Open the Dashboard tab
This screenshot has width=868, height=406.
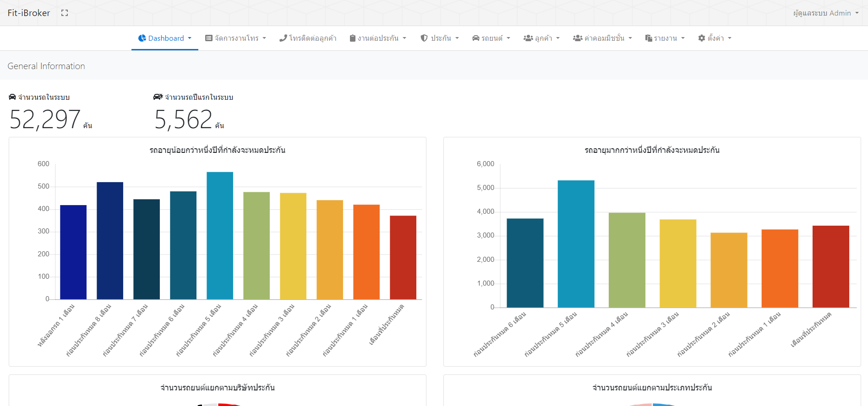click(x=165, y=38)
